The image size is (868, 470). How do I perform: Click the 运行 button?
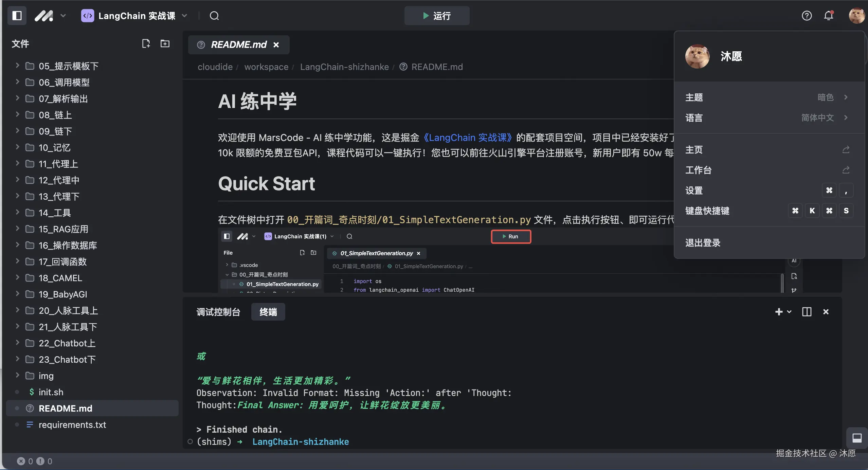(x=437, y=16)
